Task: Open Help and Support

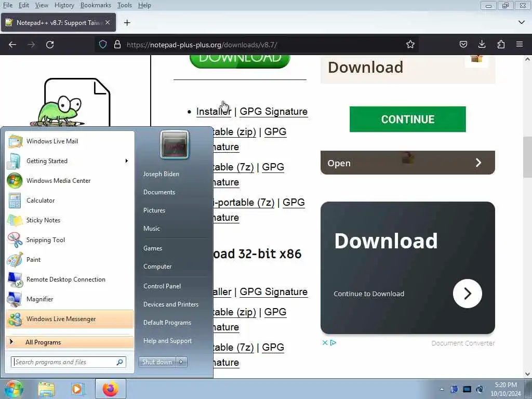Action: (167, 341)
